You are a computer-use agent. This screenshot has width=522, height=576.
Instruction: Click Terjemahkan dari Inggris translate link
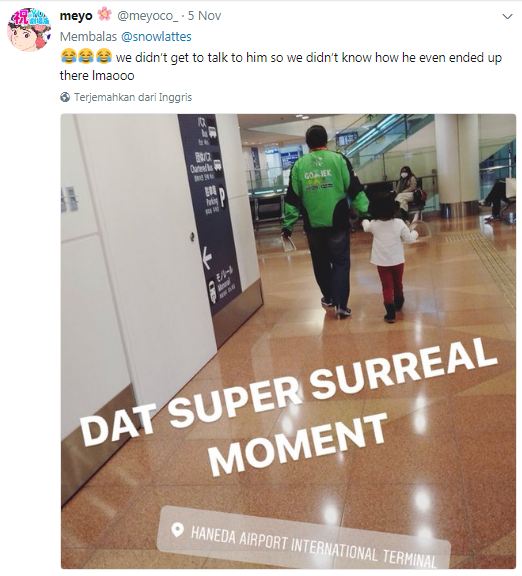(133, 97)
